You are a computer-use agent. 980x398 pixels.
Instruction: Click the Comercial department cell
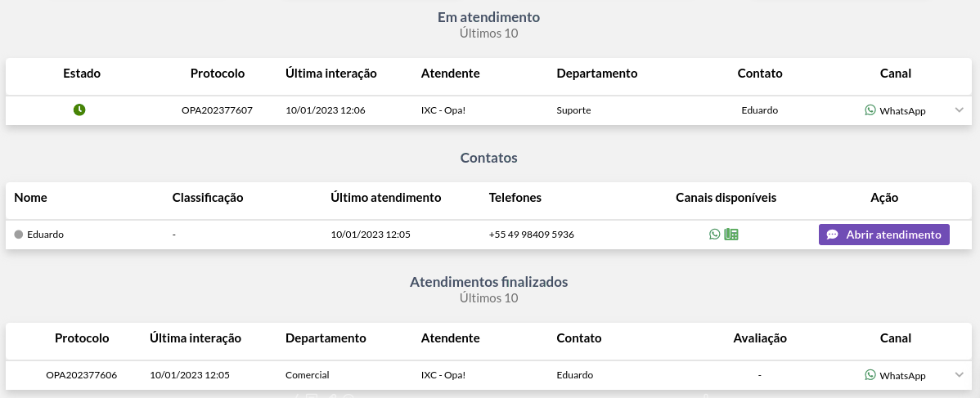tap(307, 375)
